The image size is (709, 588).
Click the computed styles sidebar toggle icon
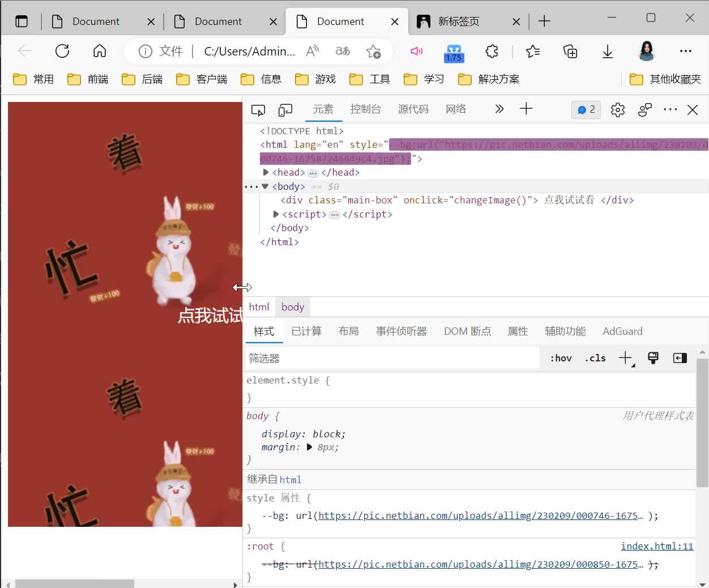pyautogui.click(x=680, y=358)
